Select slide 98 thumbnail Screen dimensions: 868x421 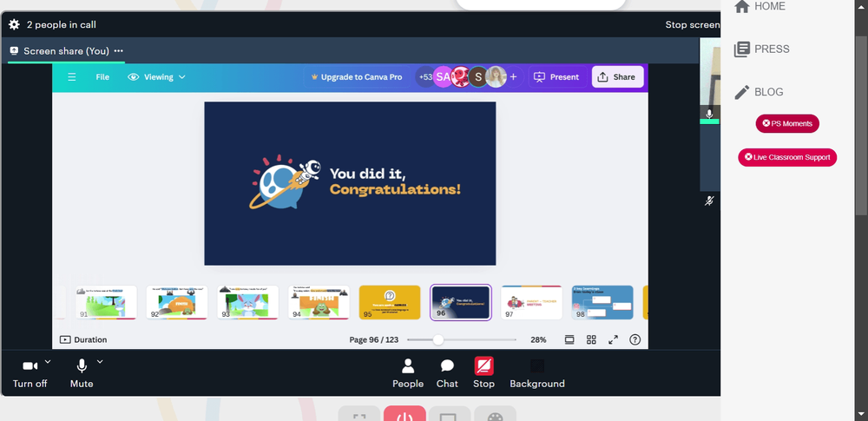602,302
